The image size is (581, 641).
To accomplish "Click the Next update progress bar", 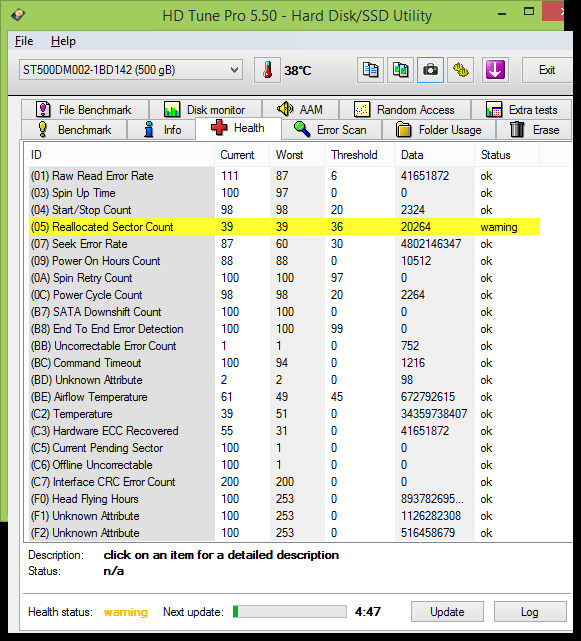I will [290, 612].
